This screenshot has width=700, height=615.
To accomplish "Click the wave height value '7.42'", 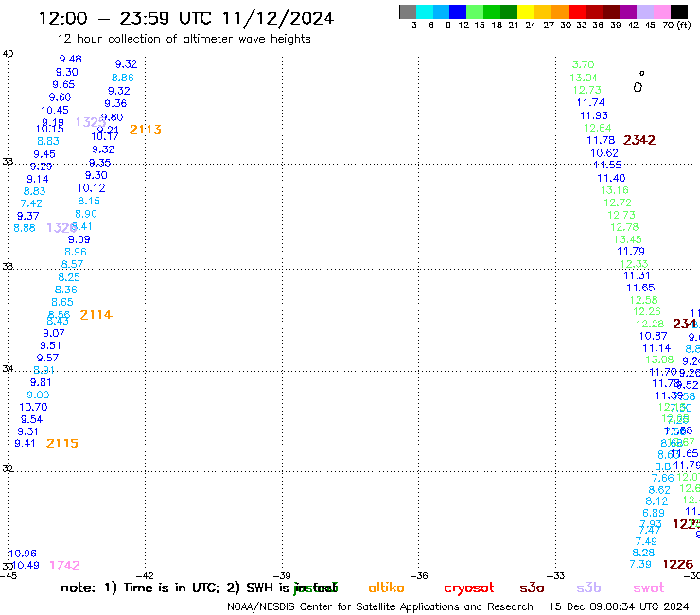I will [x=31, y=203].
